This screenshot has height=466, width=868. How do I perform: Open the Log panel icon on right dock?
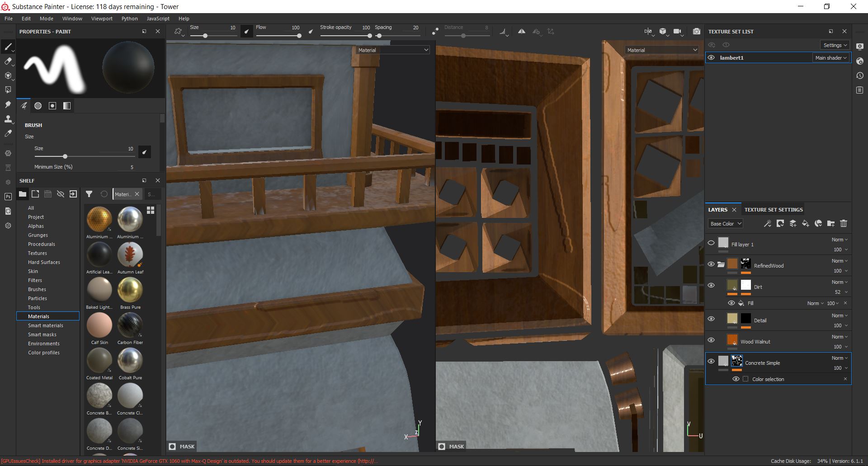coord(860,90)
